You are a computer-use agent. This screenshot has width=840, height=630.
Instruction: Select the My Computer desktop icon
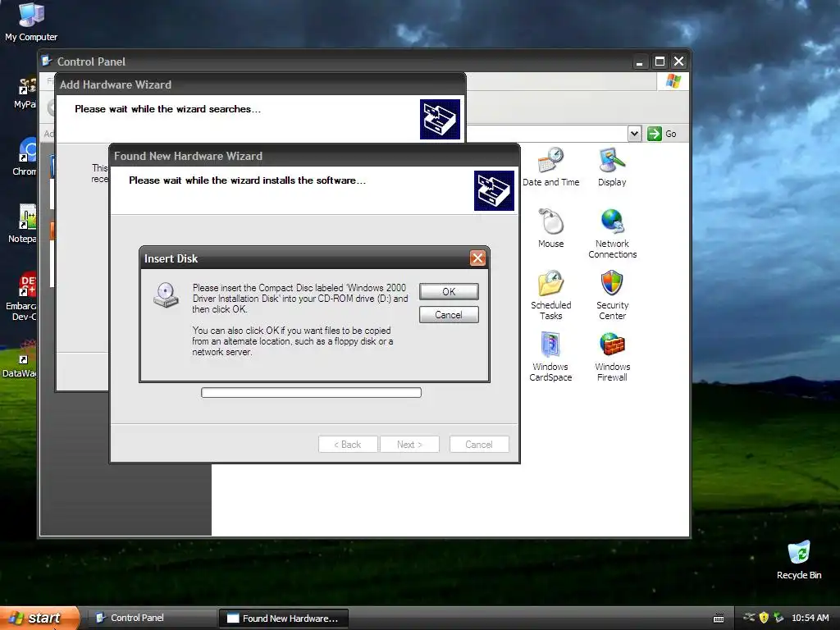tap(31, 22)
